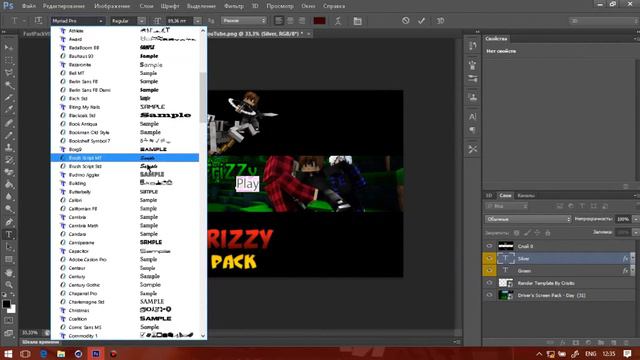Hide the Render Template By Cratto layer
Screen dimensions: 640x360
[x=489, y=283]
